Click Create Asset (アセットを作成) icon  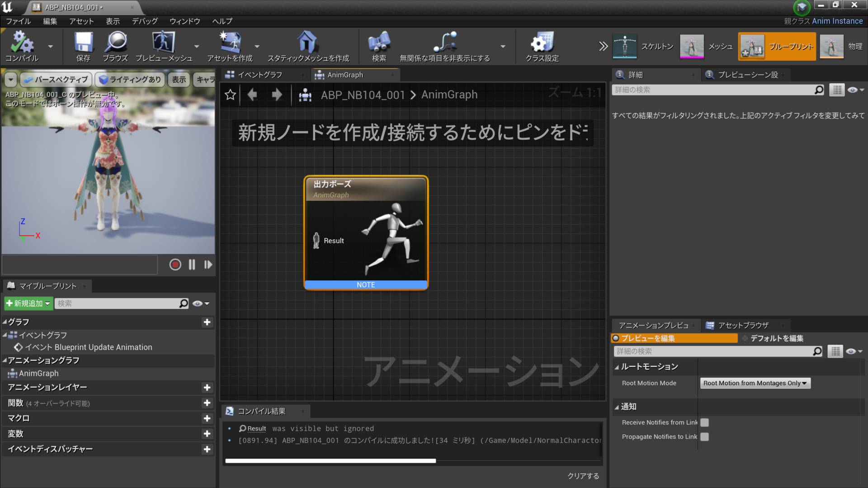pos(230,46)
